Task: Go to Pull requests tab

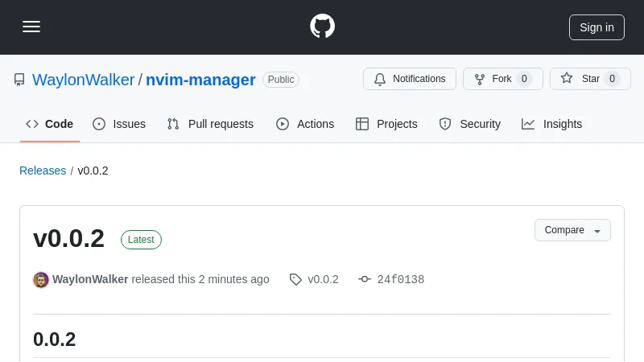Action: pyautogui.click(x=210, y=124)
